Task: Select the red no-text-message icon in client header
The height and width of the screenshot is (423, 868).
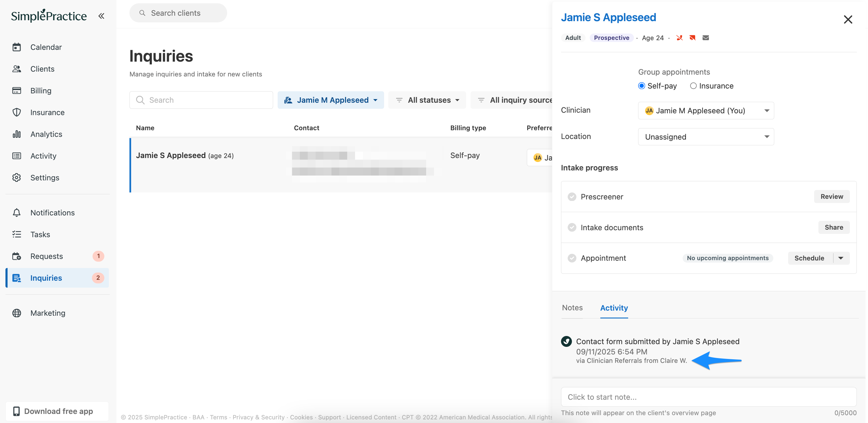Action: click(693, 38)
